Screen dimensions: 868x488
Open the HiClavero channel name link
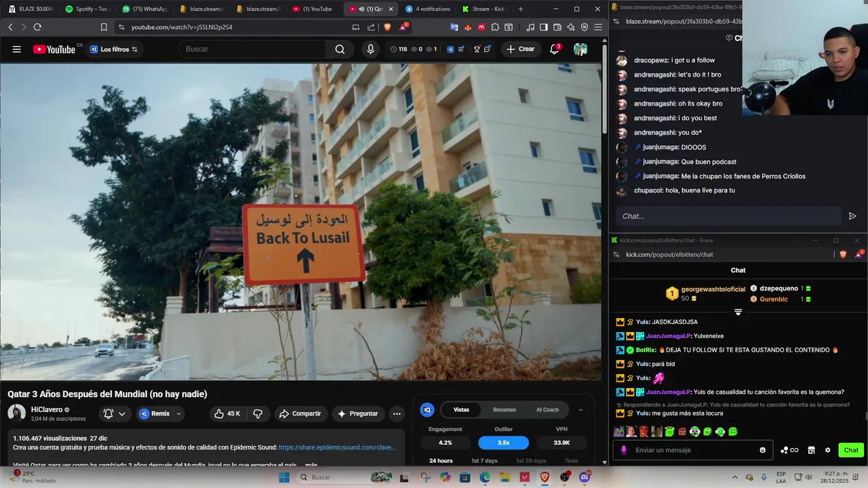(x=47, y=409)
